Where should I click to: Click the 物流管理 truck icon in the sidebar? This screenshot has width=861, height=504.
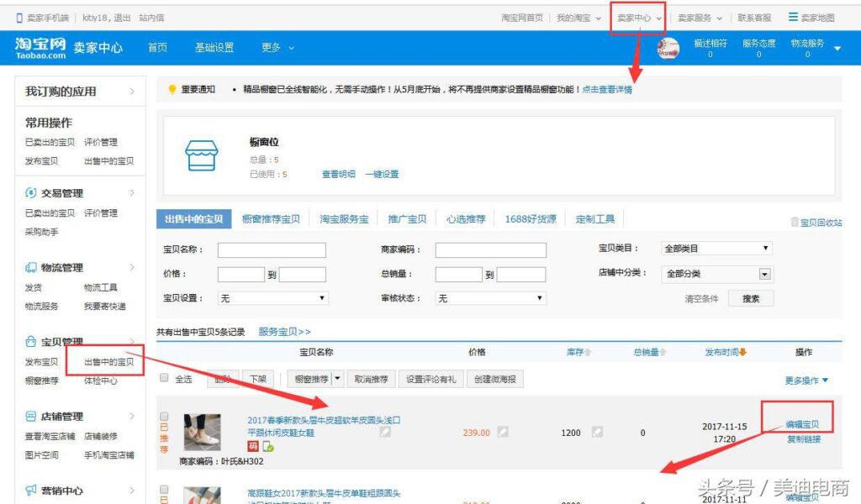pyautogui.click(x=31, y=267)
